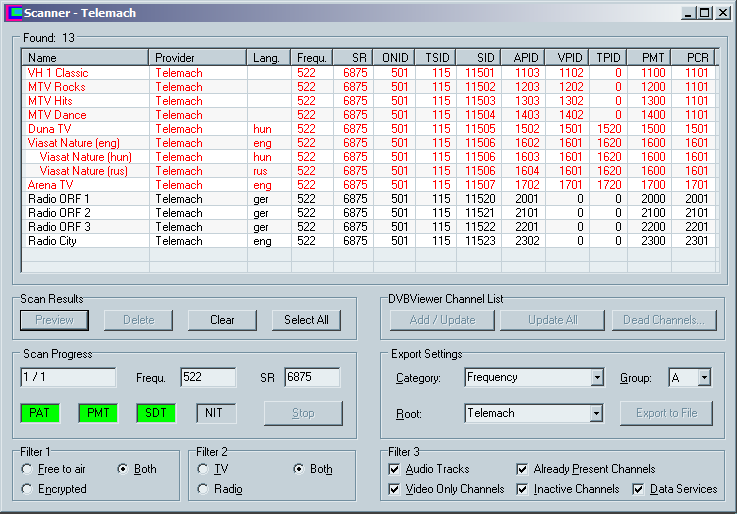Select the Radio ORF 2 row

coord(369,213)
